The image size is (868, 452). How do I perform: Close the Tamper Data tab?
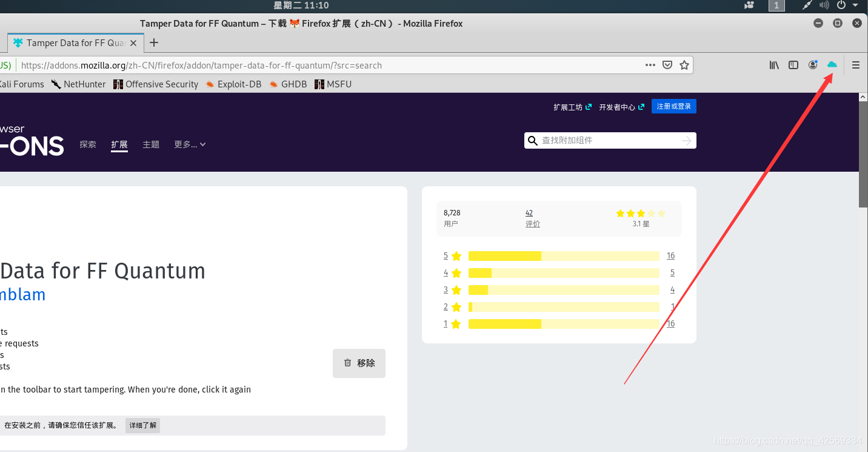134,42
